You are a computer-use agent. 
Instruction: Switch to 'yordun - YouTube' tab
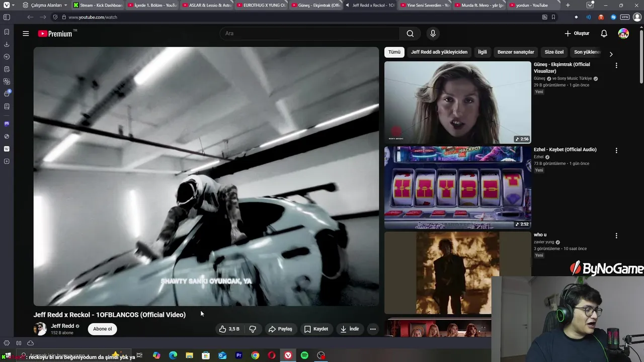pos(533,5)
